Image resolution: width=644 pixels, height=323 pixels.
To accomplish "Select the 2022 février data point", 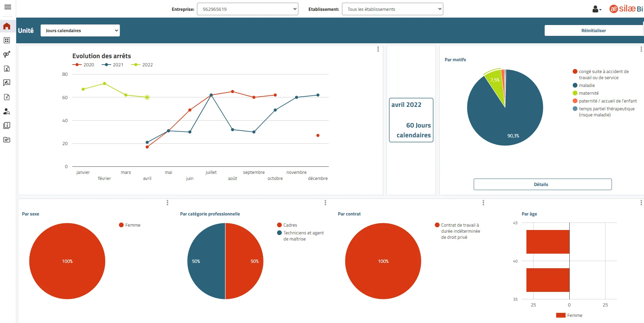I will (x=104, y=84).
